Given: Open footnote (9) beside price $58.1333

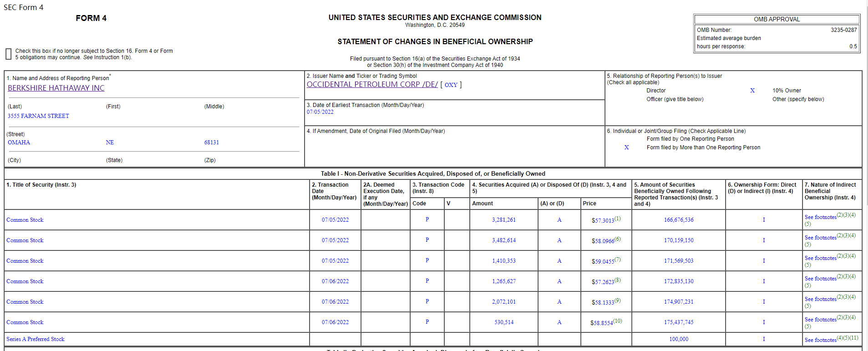Looking at the screenshot, I should click(x=618, y=300).
